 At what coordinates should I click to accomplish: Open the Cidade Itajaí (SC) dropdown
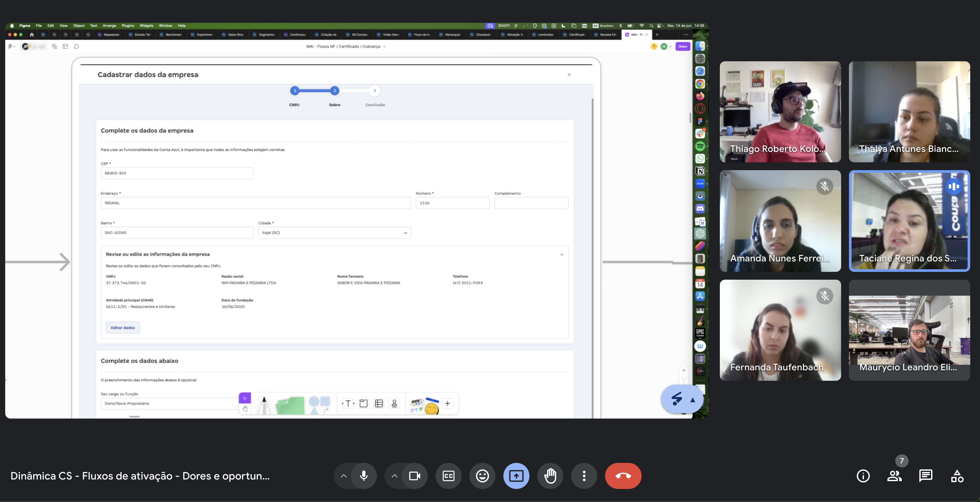pos(334,233)
